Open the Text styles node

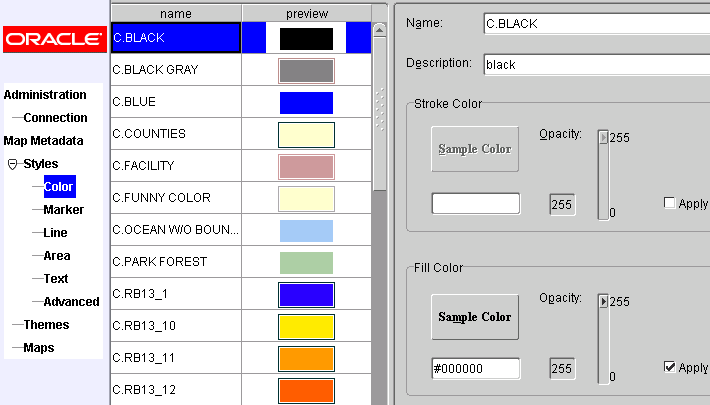56,279
